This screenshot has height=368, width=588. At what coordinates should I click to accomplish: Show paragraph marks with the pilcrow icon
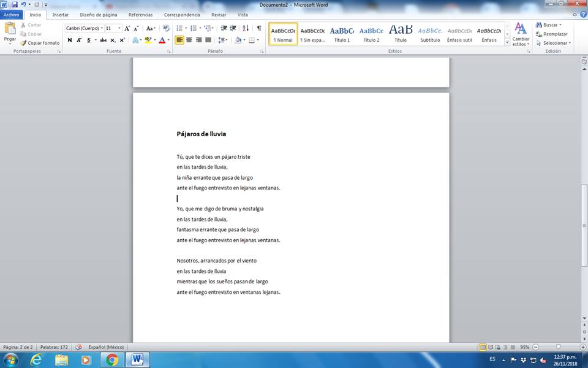coord(259,28)
